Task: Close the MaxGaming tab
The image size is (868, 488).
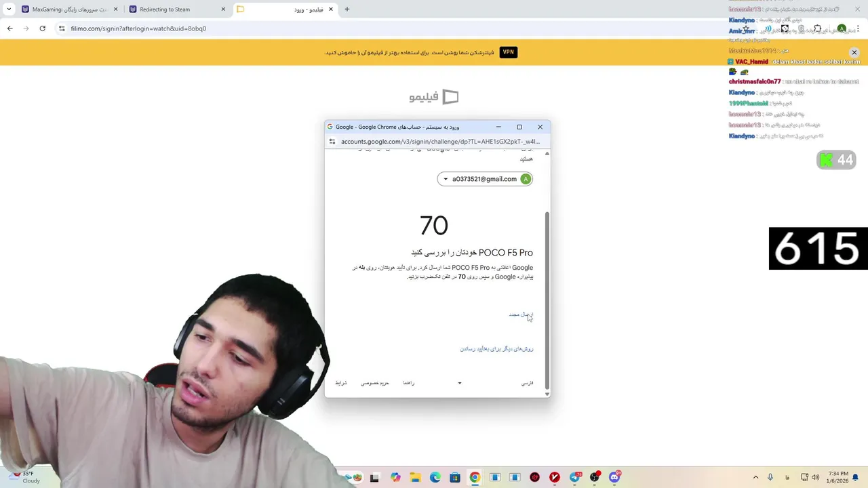Action: point(115,9)
